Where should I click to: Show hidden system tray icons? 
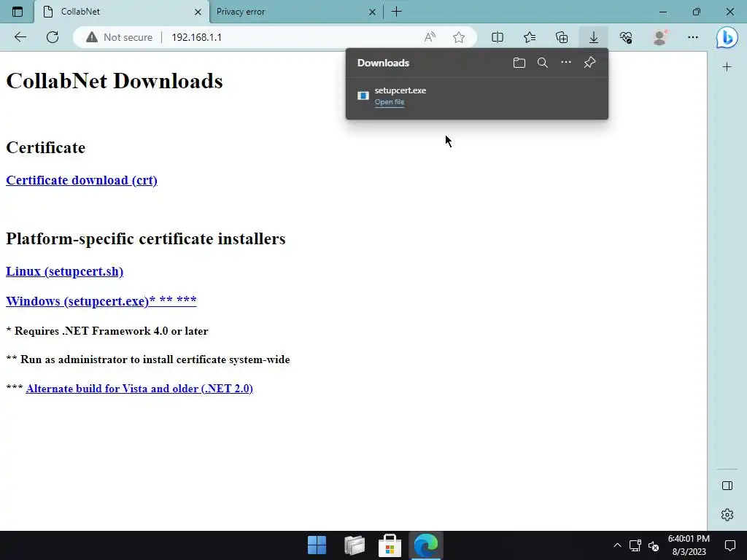(x=617, y=545)
